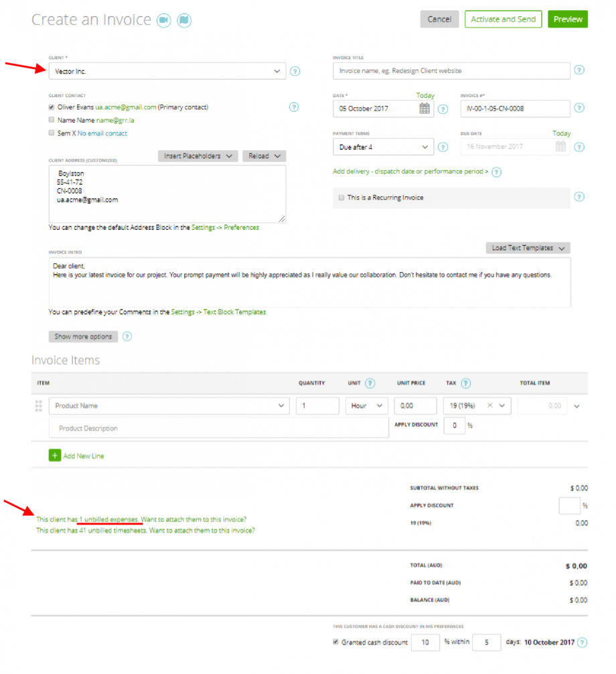
Task: Open the video tutorial icon beside the title
Action: click(x=163, y=20)
